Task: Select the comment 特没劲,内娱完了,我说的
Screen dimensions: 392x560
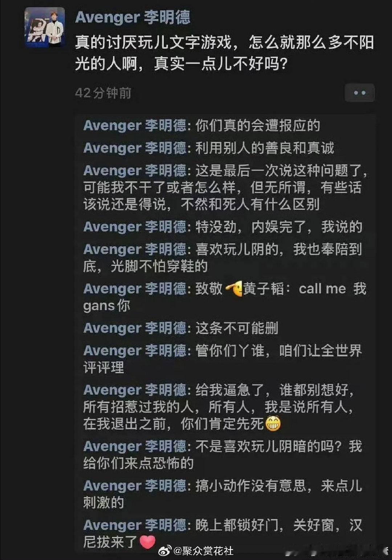Action: (x=223, y=227)
